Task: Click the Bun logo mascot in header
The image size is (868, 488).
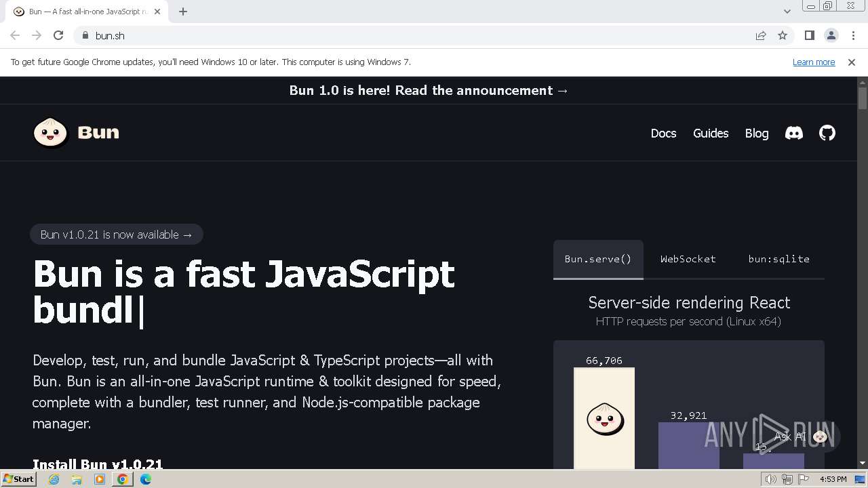Action: pyautogui.click(x=50, y=132)
